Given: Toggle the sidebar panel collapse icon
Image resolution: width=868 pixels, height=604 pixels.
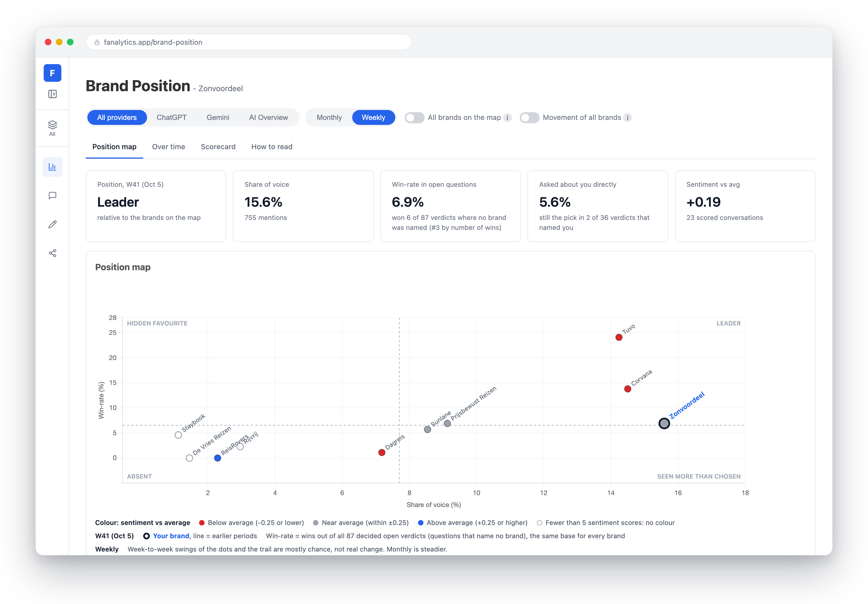Looking at the screenshot, I should [x=53, y=94].
